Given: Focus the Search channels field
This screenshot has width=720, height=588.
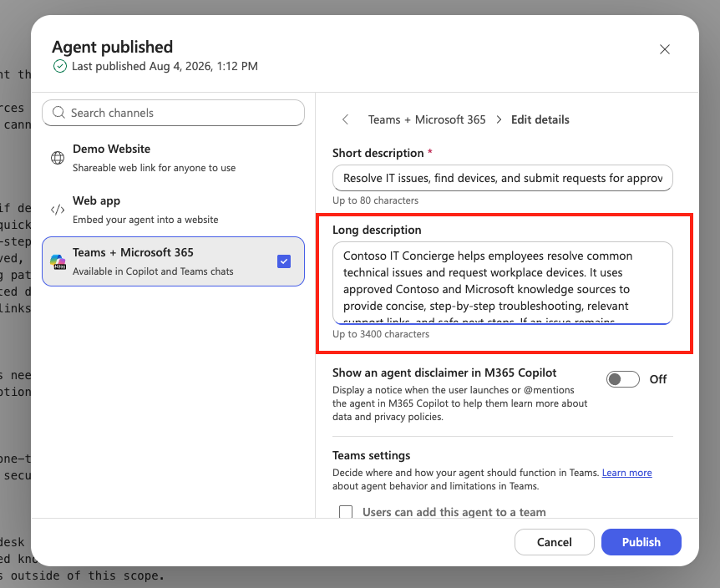Looking at the screenshot, I should (x=173, y=113).
